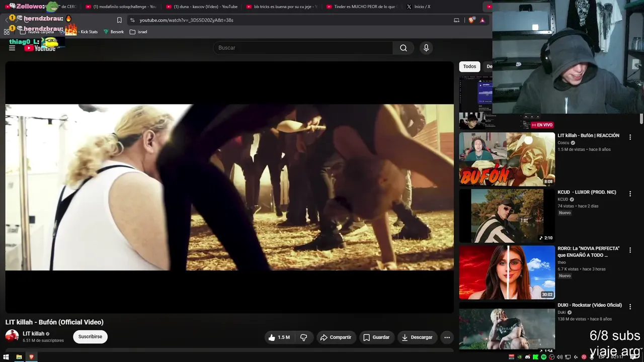Open more actions ellipsis under the video
This screenshot has height=362, width=644.
click(x=447, y=337)
